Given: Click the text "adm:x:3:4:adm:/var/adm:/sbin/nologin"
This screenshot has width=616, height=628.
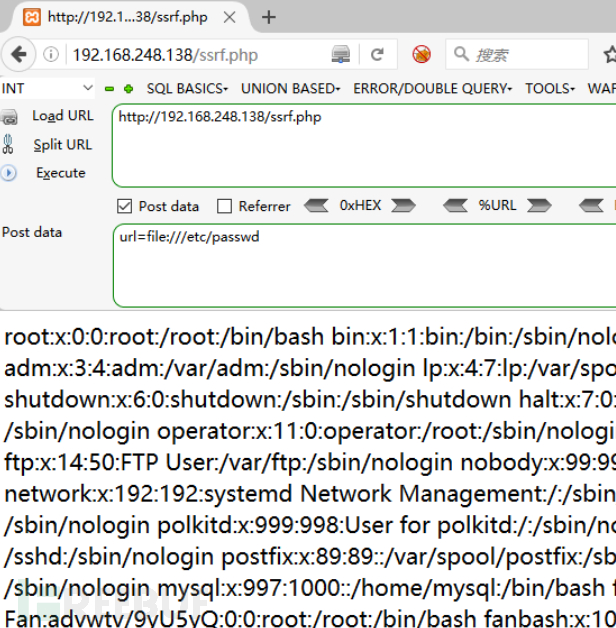Looking at the screenshot, I should click(209, 368).
